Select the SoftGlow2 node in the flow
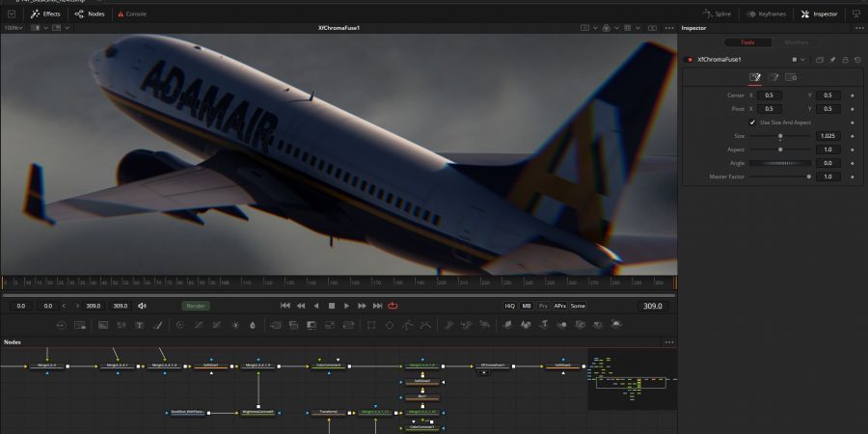Screen dimensions: 868x434 (563, 366)
